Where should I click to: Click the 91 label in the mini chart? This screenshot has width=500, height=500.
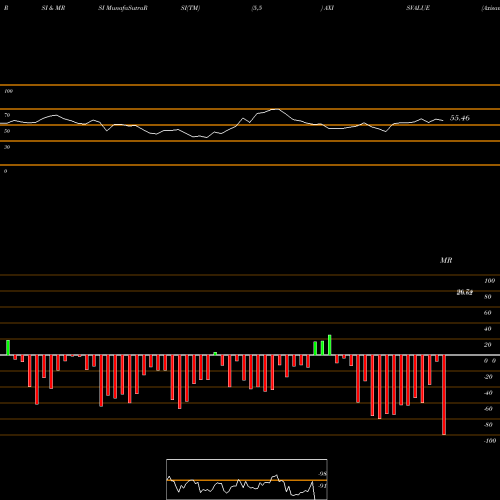tap(323, 486)
